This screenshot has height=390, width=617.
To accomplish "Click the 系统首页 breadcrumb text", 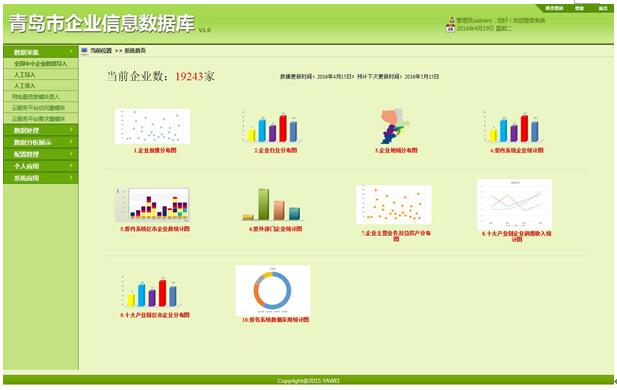I will tap(135, 51).
